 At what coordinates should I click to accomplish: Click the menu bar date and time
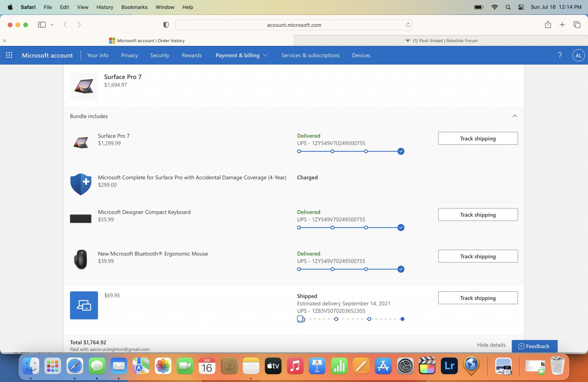(556, 7)
